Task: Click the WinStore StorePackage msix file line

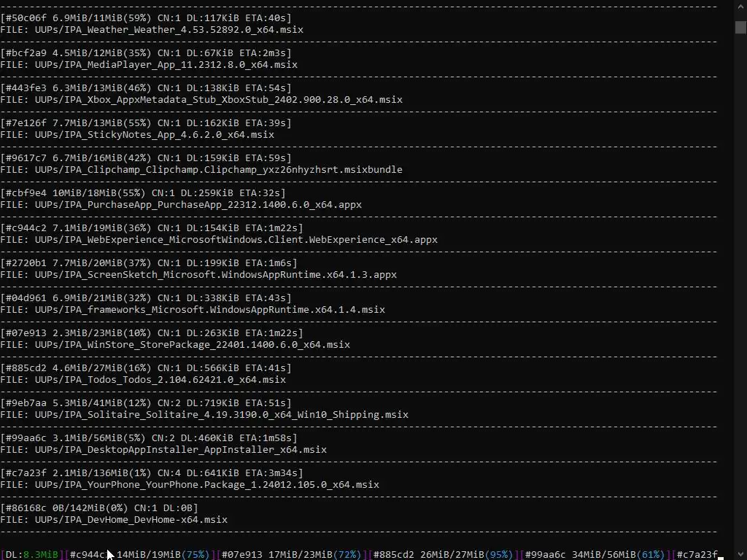Action: tap(175, 345)
